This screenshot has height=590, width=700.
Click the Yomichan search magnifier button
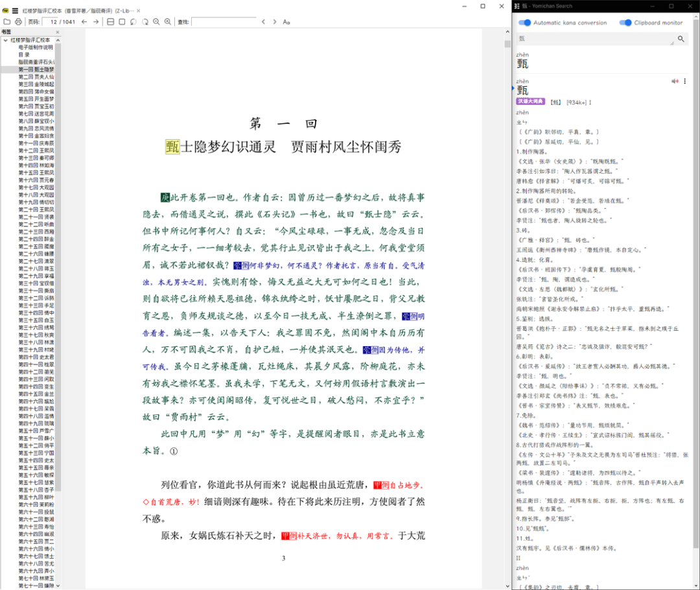point(681,40)
